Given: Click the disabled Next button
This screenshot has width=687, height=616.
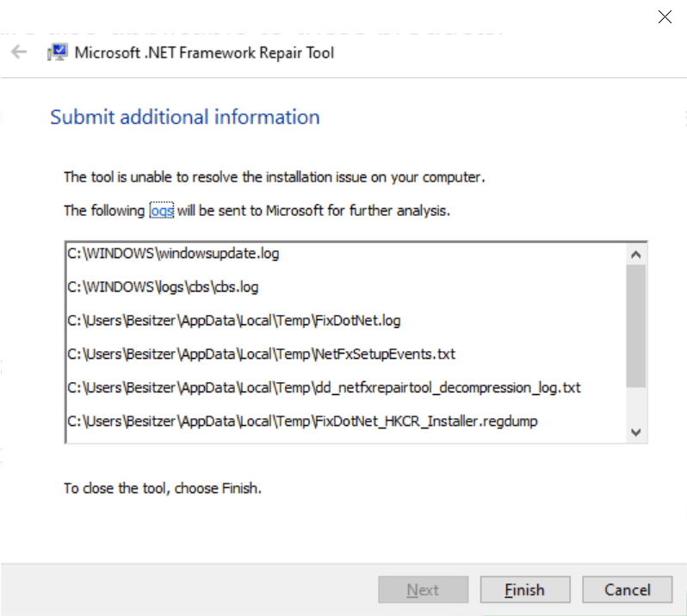Looking at the screenshot, I should 423,589.
